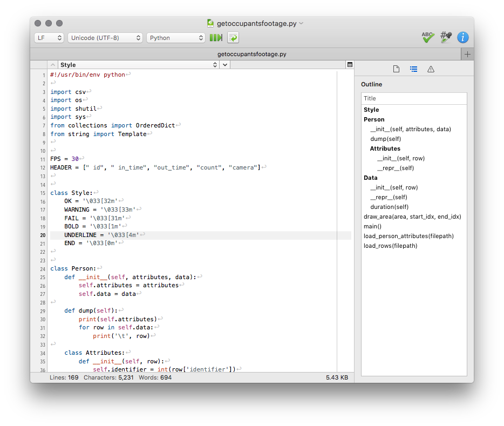Click the 'class Attributes:' code line
Screen dimensions: 504x426
click(x=94, y=353)
